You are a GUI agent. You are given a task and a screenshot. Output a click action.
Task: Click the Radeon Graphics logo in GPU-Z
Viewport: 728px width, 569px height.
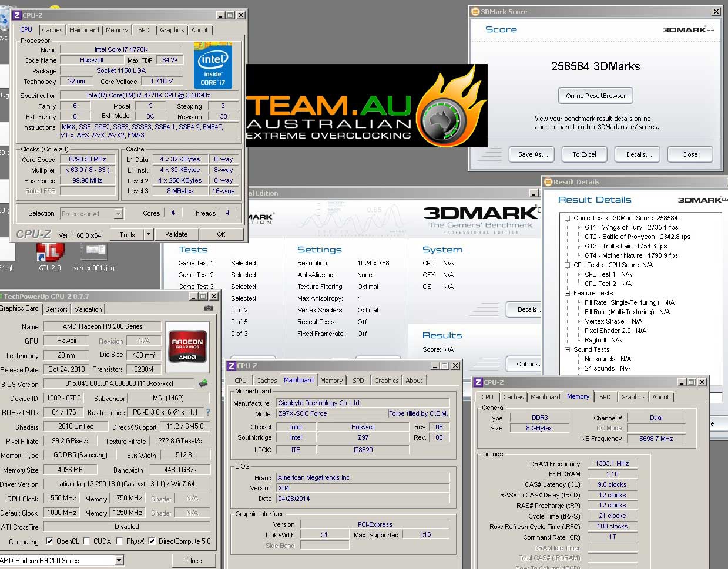pos(187,348)
